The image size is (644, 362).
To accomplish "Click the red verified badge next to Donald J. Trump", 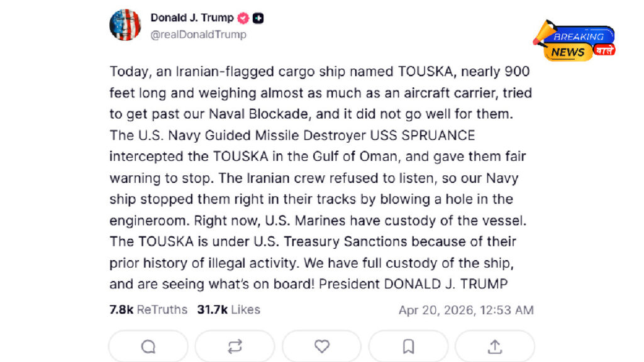I will click(242, 18).
